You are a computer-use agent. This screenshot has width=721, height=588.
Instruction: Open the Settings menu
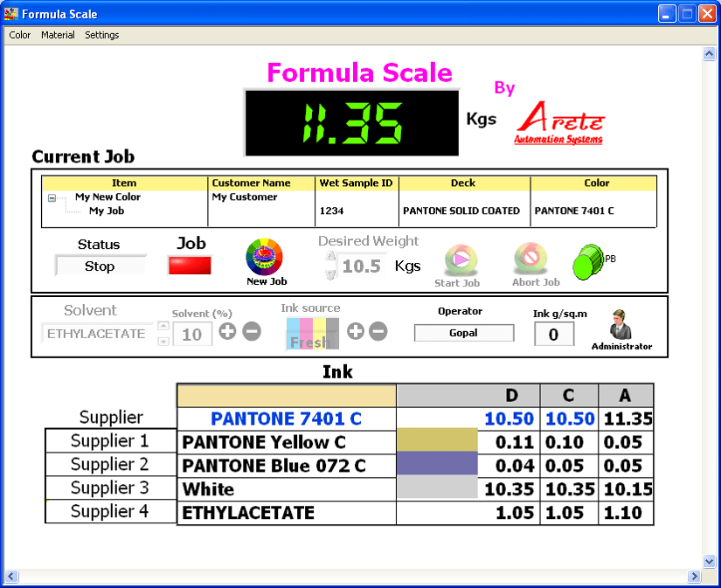pos(101,35)
